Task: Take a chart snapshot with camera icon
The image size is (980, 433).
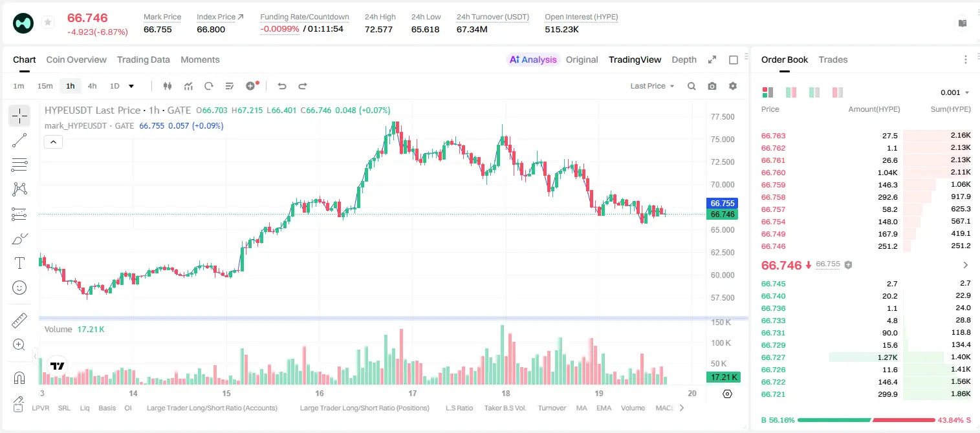Action: point(712,86)
